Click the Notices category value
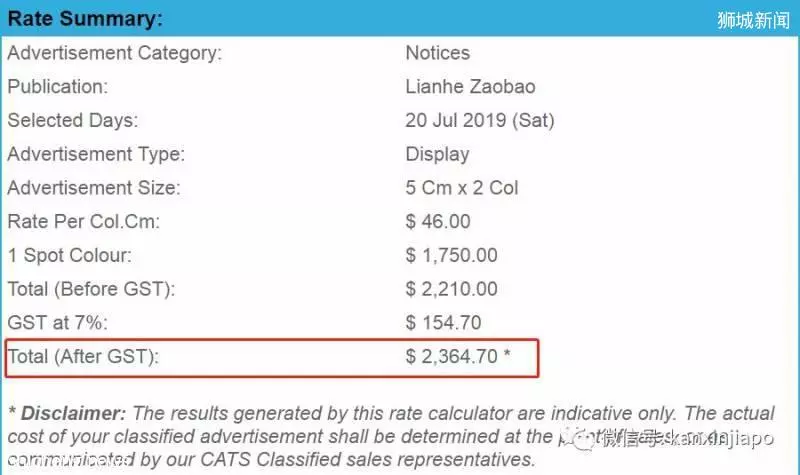This screenshot has height=475, width=800. (x=438, y=53)
